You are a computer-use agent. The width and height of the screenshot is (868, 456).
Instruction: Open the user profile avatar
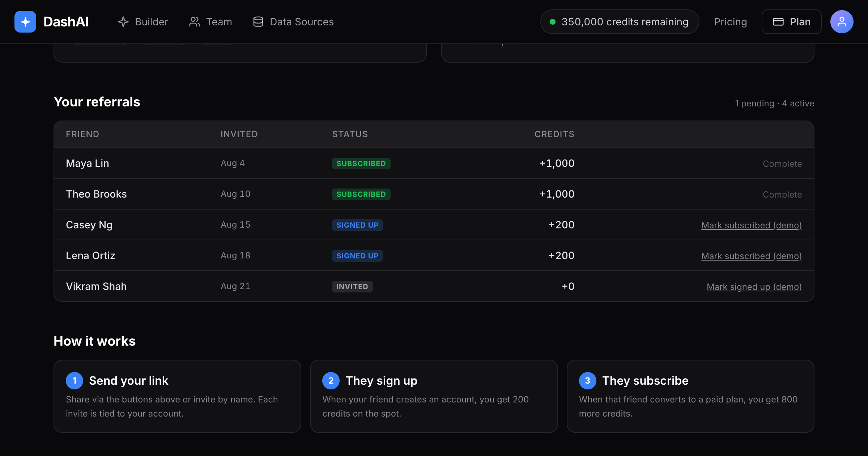click(x=842, y=22)
